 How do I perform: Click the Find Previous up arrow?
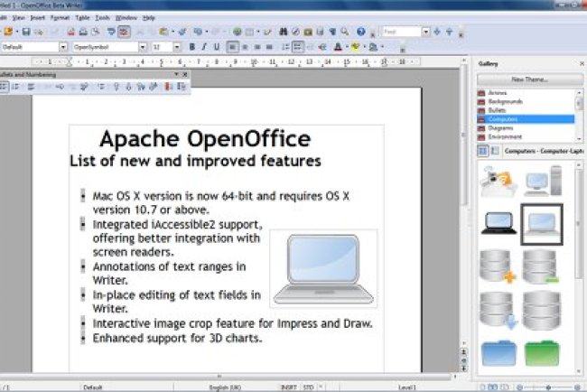(449, 32)
